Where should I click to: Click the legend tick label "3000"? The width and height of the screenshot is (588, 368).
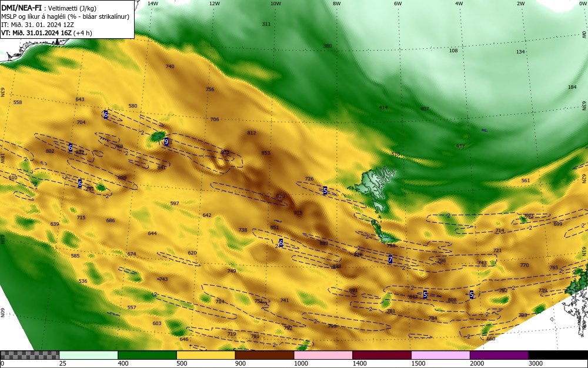click(x=536, y=363)
